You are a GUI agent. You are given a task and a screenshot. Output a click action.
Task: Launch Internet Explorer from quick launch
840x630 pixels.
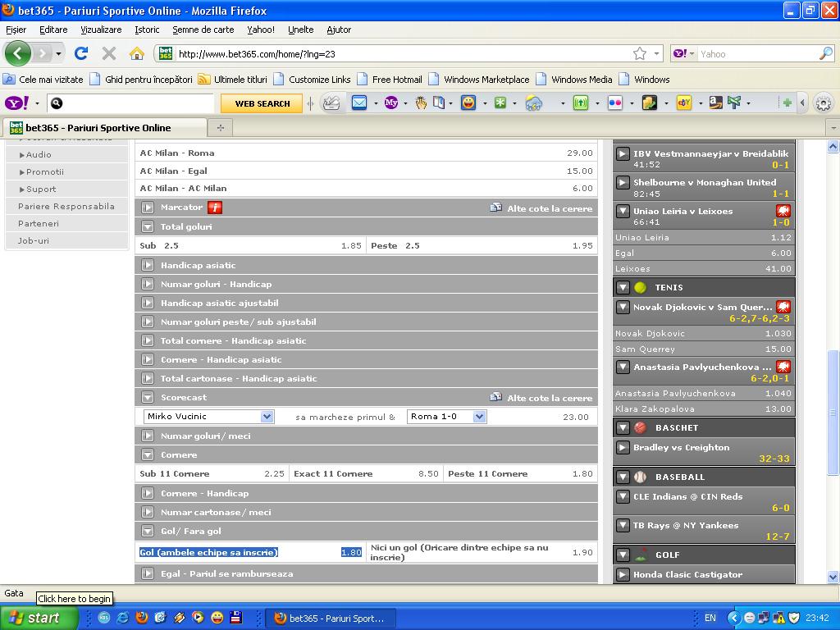coord(123,618)
